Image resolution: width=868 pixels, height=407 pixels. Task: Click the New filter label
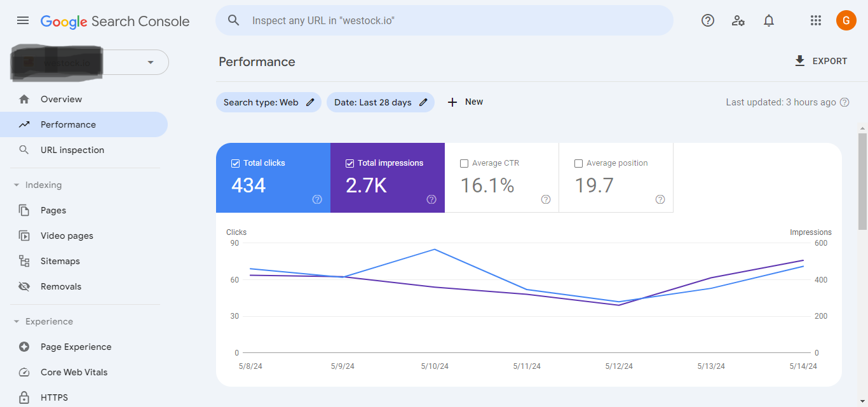(474, 102)
